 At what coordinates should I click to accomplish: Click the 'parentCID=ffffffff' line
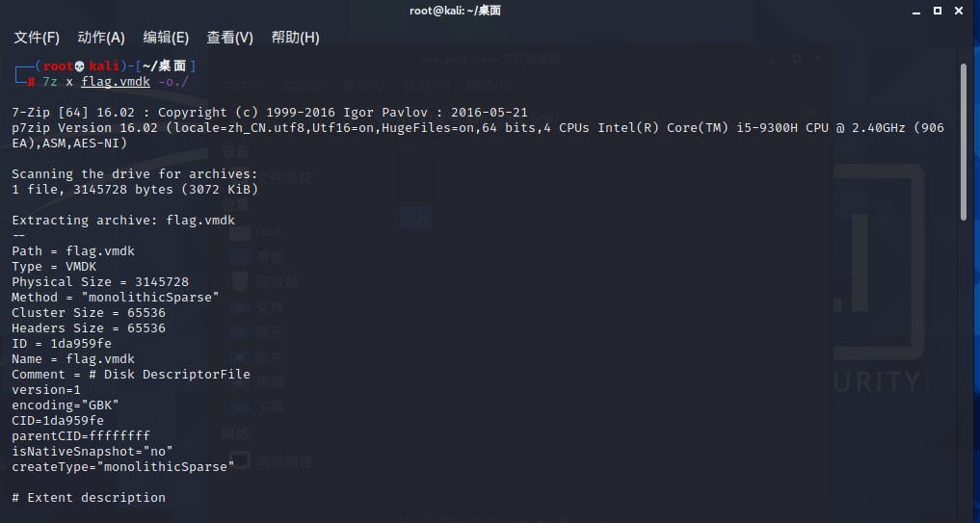pos(81,436)
